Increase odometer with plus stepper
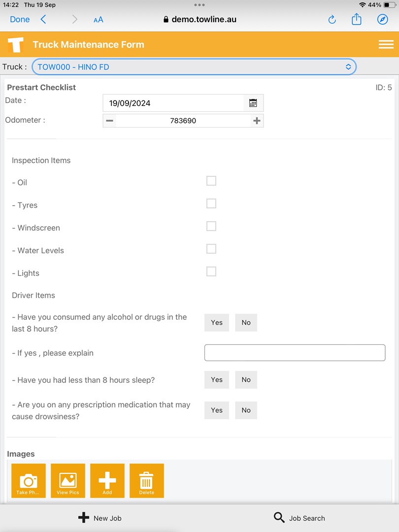Image resolution: width=399 pixels, height=532 pixels. pos(257,121)
